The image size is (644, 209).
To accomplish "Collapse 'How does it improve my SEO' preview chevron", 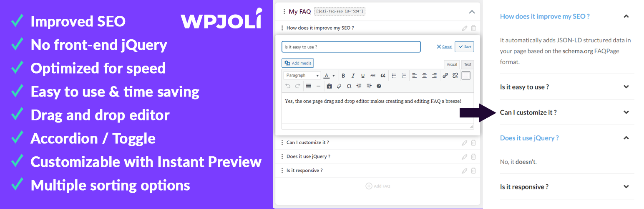I will point(626,16).
